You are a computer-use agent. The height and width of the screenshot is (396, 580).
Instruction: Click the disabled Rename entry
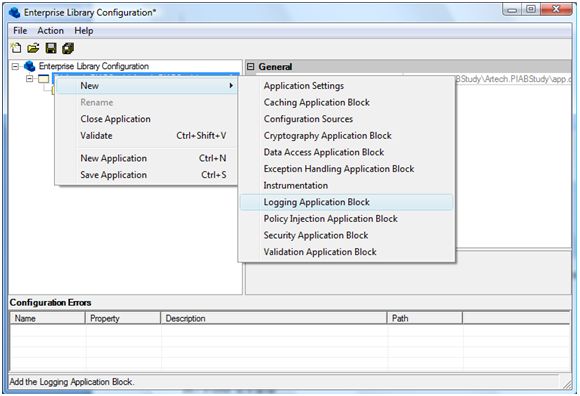click(x=147, y=102)
